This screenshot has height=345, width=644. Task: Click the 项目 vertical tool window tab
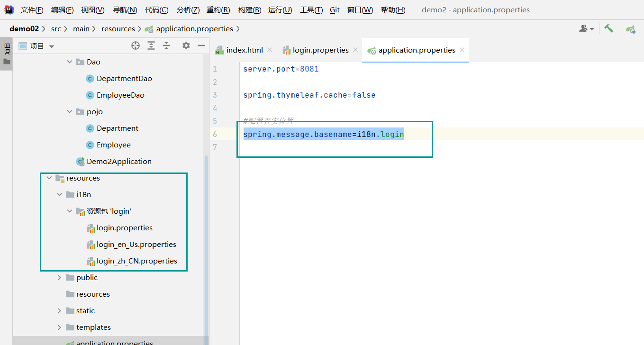tap(6, 53)
